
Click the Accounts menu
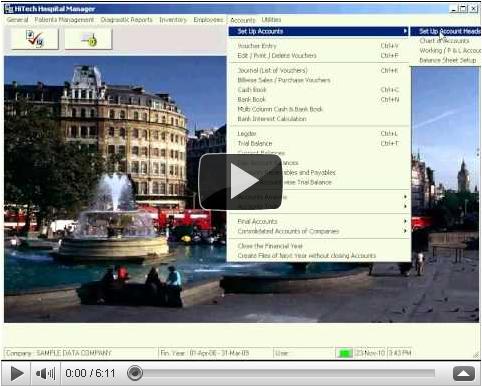pyautogui.click(x=243, y=20)
